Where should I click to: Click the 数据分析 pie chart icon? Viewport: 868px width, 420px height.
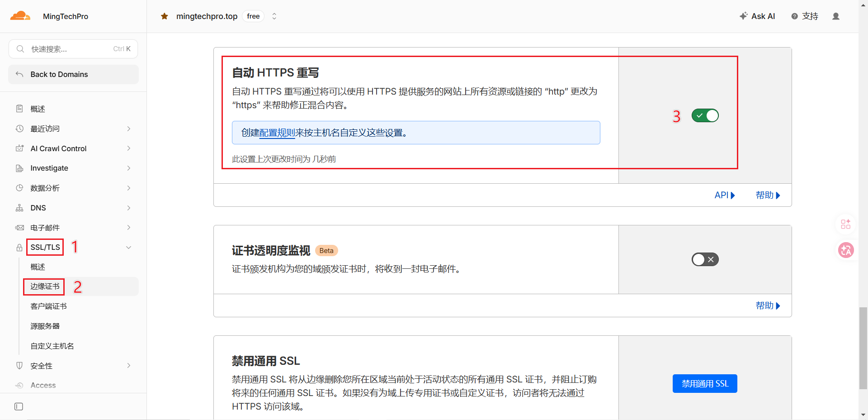coord(19,188)
